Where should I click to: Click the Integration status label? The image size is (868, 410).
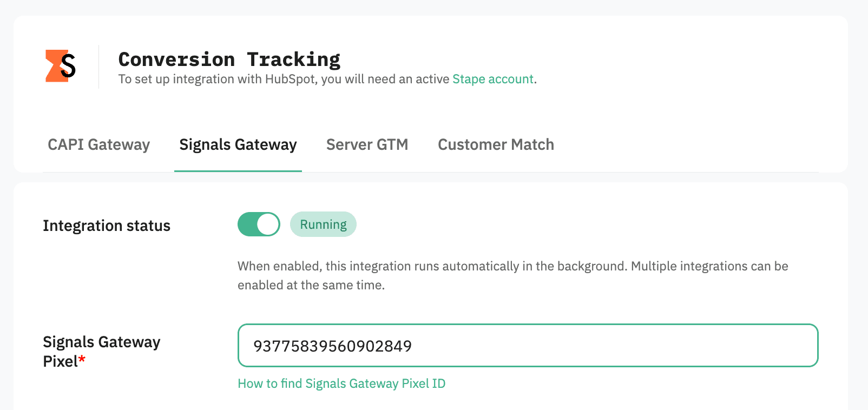click(x=107, y=226)
